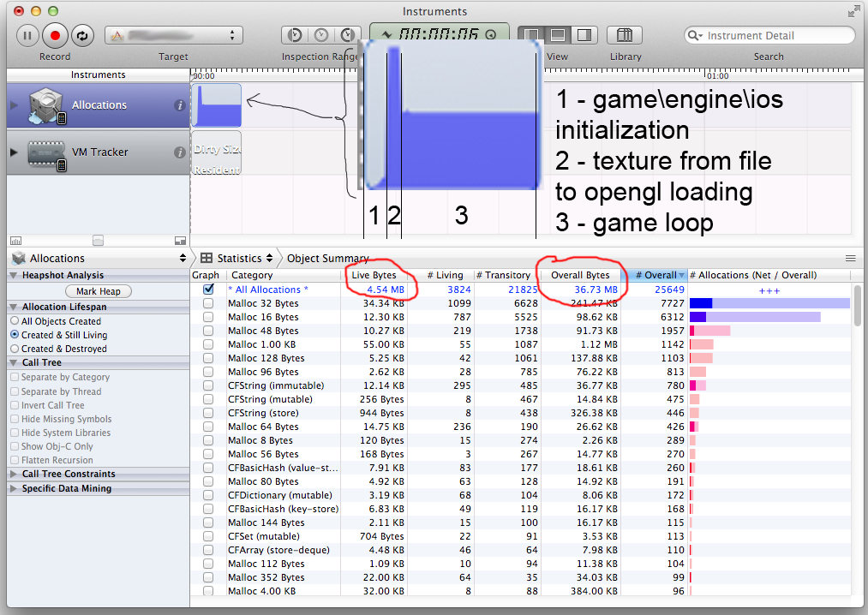Click the loop/restart toolbar icon

click(82, 35)
